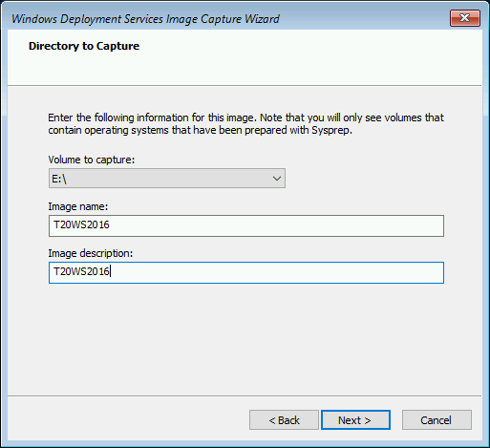Click the chevron arrow of the volume combo box

pos(277,179)
